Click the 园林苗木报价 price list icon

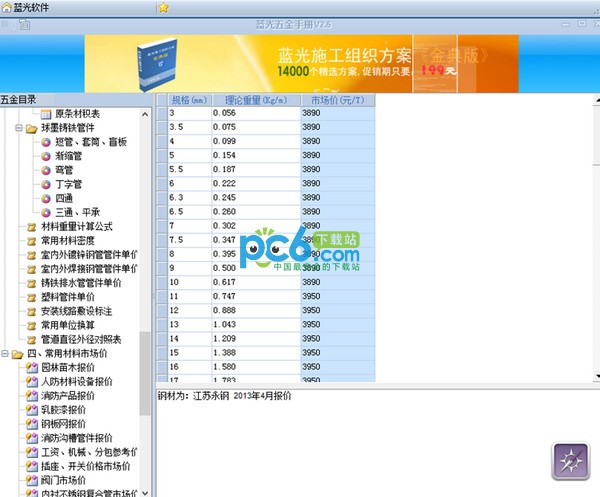32,368
